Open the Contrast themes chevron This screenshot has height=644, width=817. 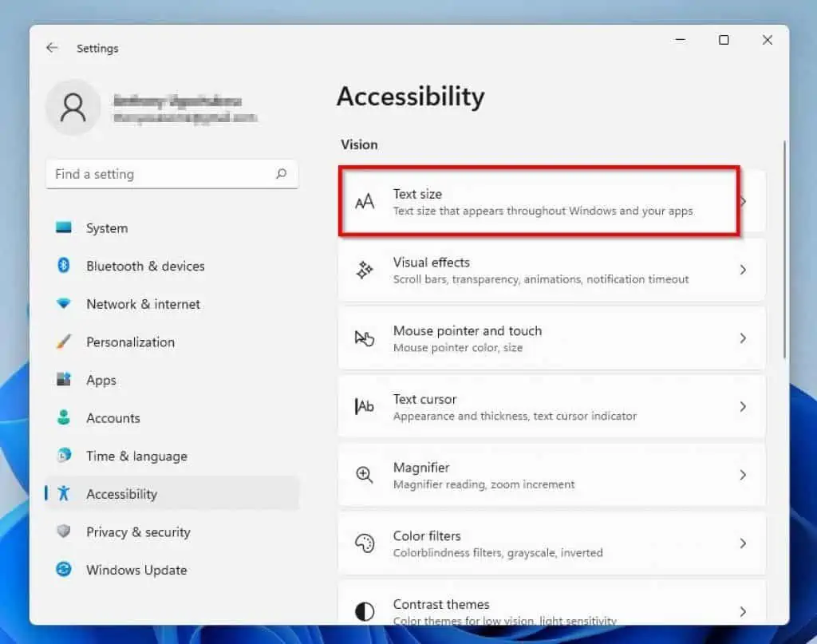pyautogui.click(x=743, y=611)
